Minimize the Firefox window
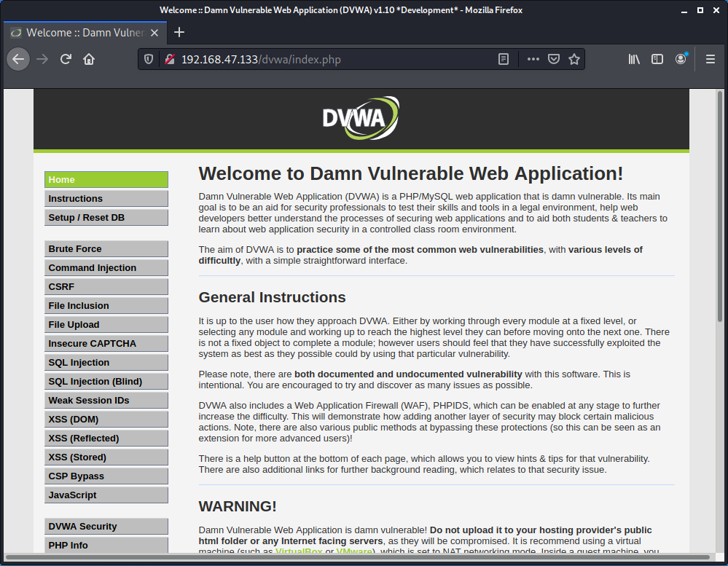This screenshot has width=728, height=566. coord(684,10)
